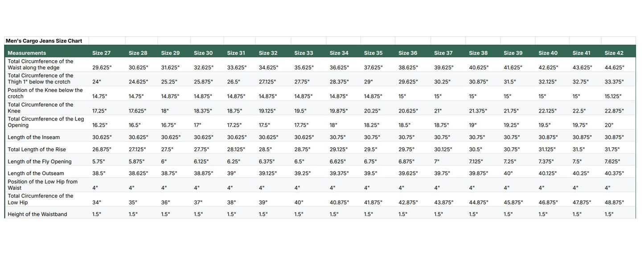Select the Size 38 column header
The height and width of the screenshot is (258, 644).
click(x=478, y=53)
